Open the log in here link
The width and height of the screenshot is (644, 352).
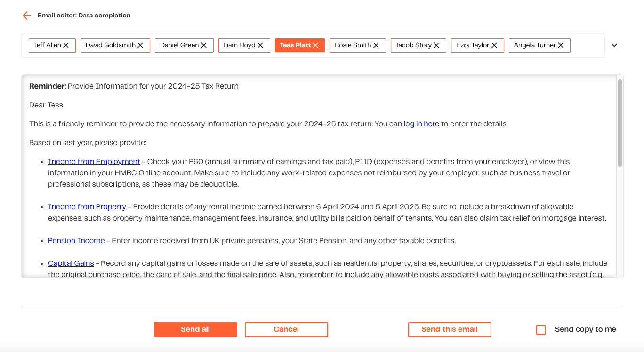421,124
